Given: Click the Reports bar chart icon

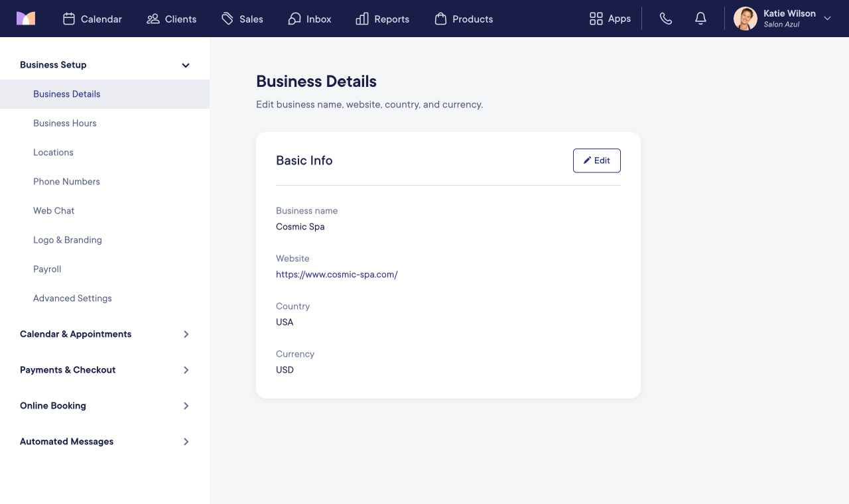Looking at the screenshot, I should pos(362,19).
